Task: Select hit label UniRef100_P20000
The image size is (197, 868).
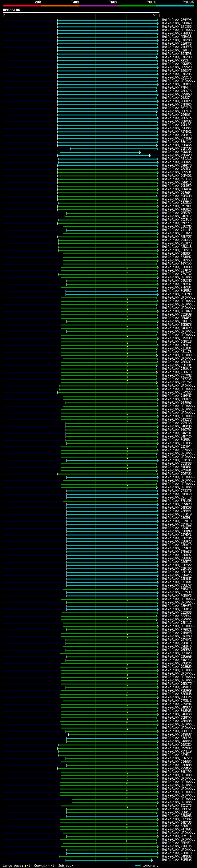Action: point(176,619)
